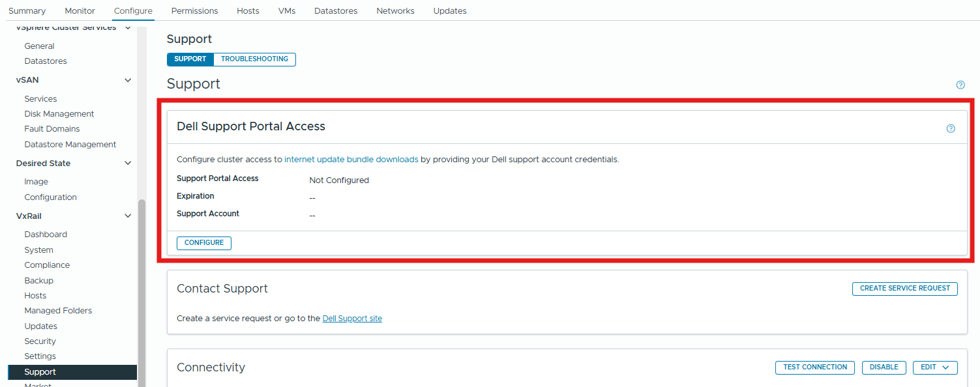Image resolution: width=980 pixels, height=387 pixels.
Task: Open the Networks tab
Action: (395, 10)
